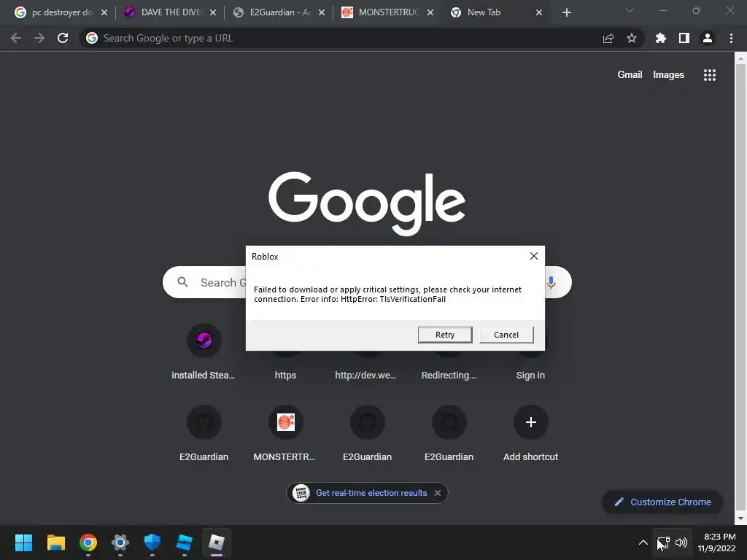Open Windows Security shield in taskbar
The height and width of the screenshot is (560, 747).
(x=152, y=542)
